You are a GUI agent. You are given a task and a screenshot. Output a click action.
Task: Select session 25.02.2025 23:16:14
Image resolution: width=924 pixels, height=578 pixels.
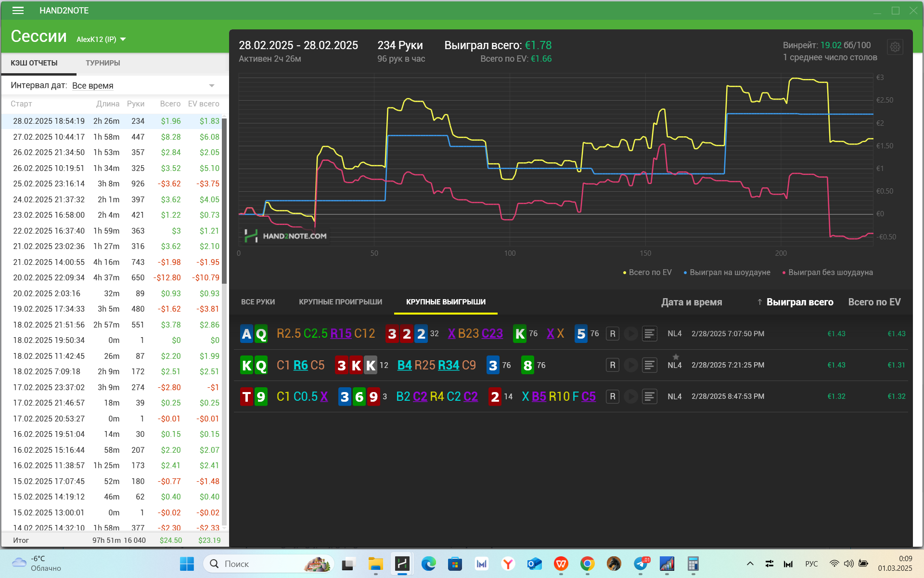point(111,184)
